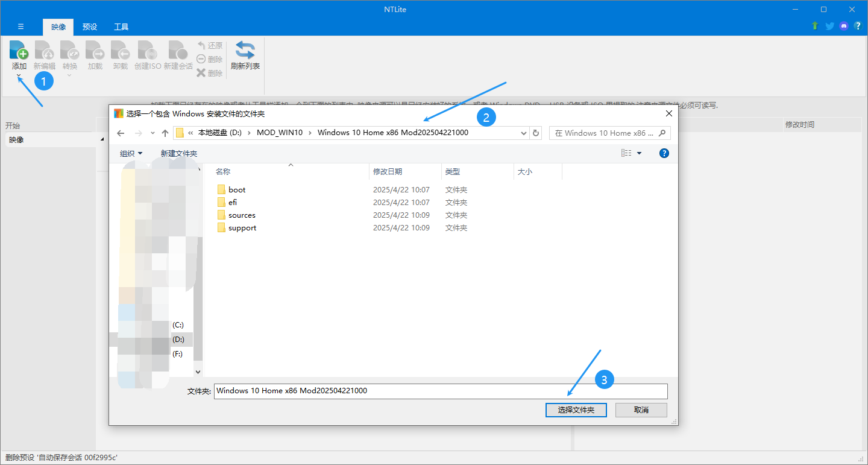Click the NTLite help question icon
The image size is (868, 465).
(x=858, y=26)
